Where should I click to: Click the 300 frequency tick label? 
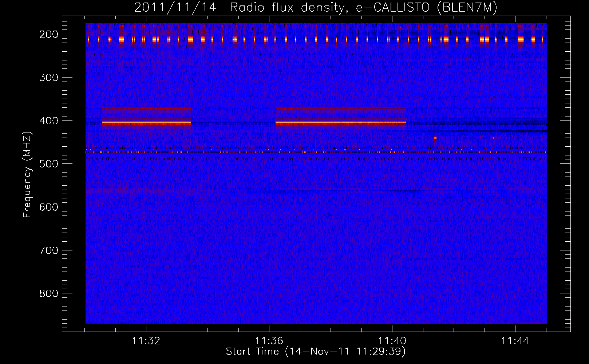48,78
